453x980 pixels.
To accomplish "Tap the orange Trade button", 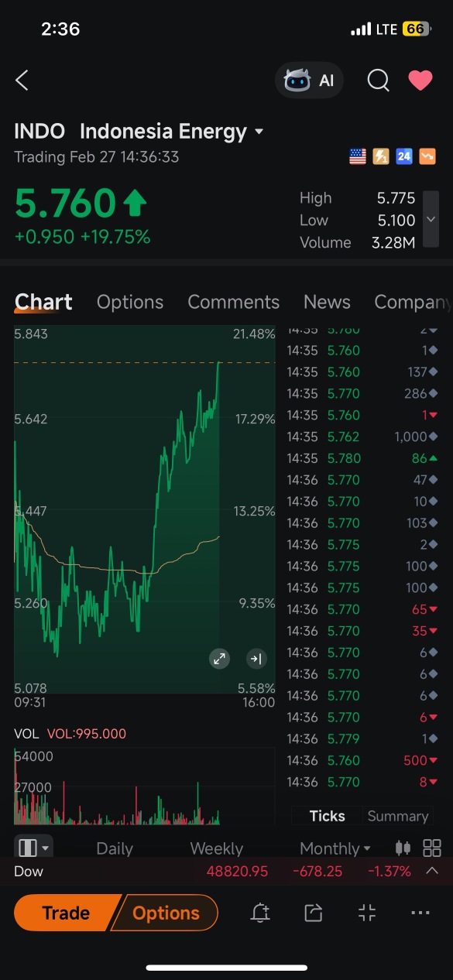I will (x=66, y=913).
